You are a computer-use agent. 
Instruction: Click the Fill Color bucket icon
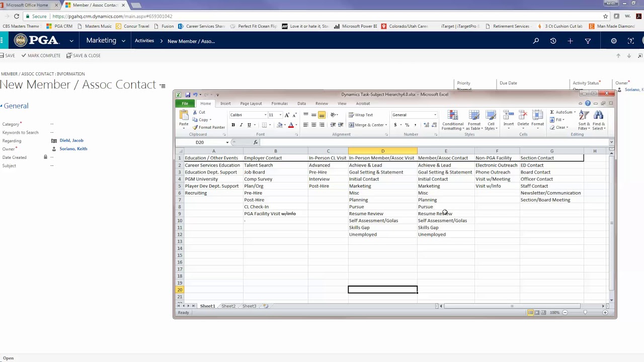(280, 125)
